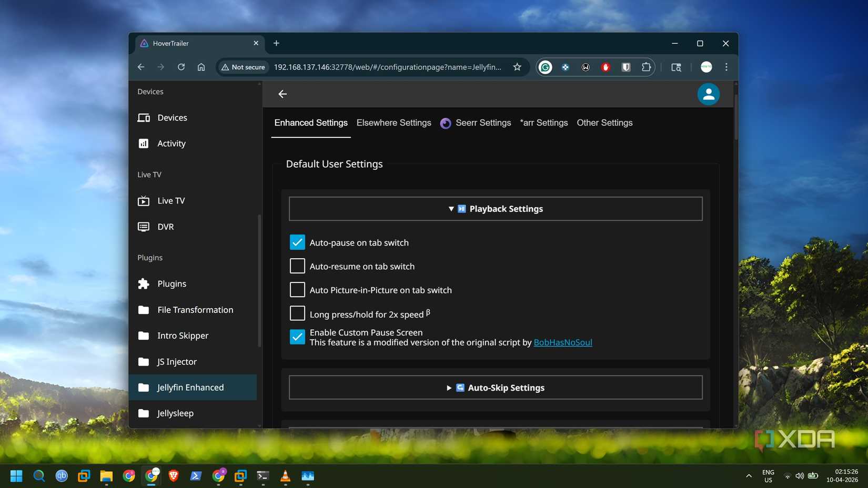Image resolution: width=868 pixels, height=488 pixels.
Task: Open the Intro Skipper plugin
Action: point(193,335)
